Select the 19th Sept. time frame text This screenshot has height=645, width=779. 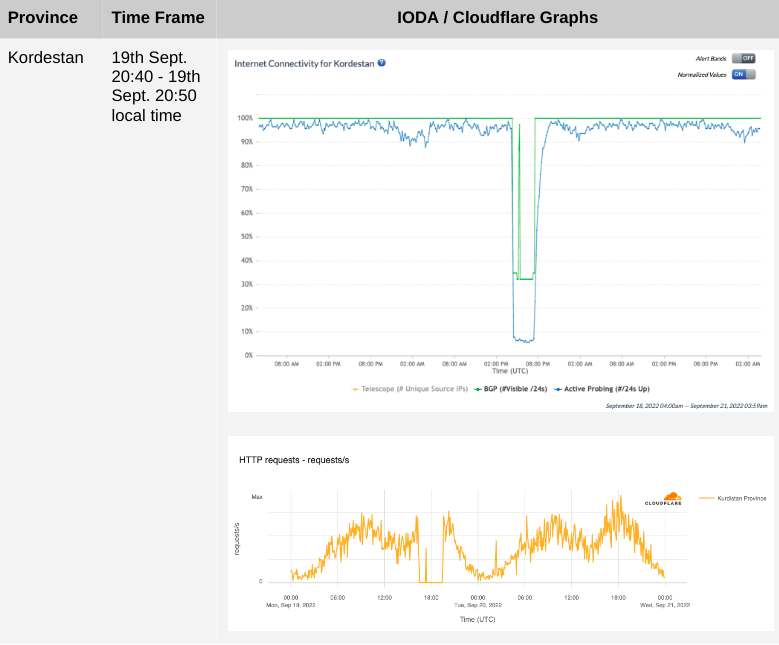click(x=155, y=86)
